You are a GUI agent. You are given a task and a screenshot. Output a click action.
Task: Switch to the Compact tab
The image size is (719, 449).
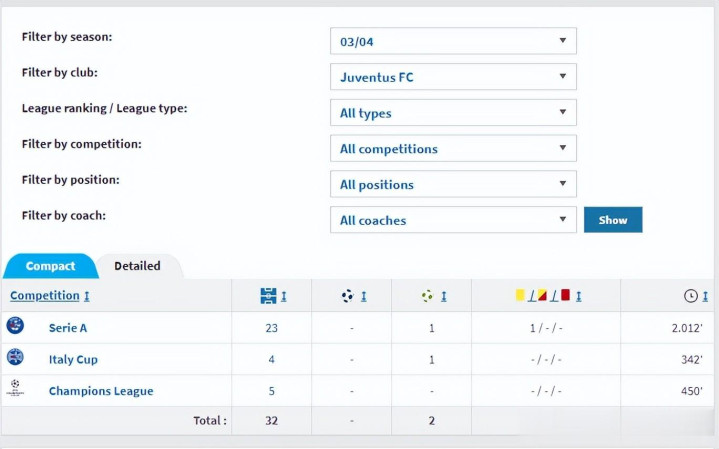[50, 266]
